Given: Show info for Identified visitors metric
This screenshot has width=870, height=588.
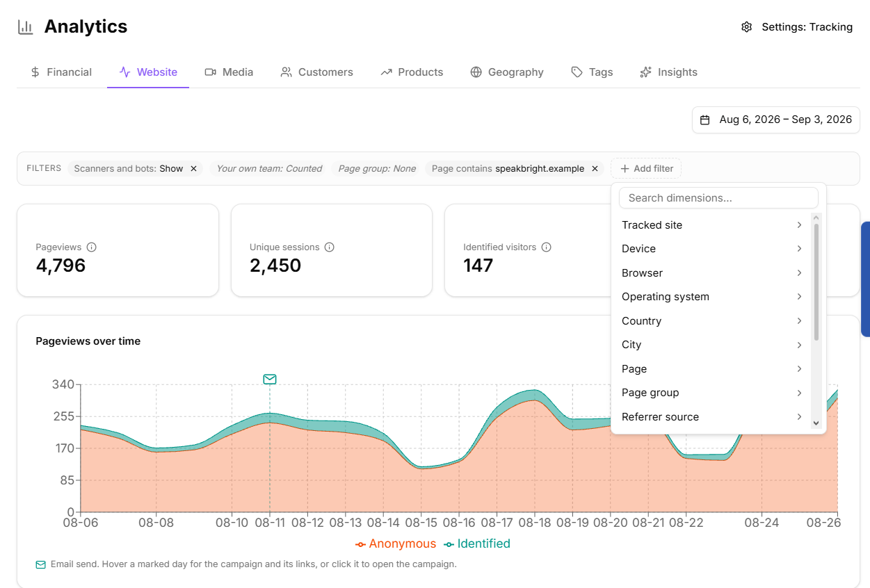Looking at the screenshot, I should pos(547,247).
